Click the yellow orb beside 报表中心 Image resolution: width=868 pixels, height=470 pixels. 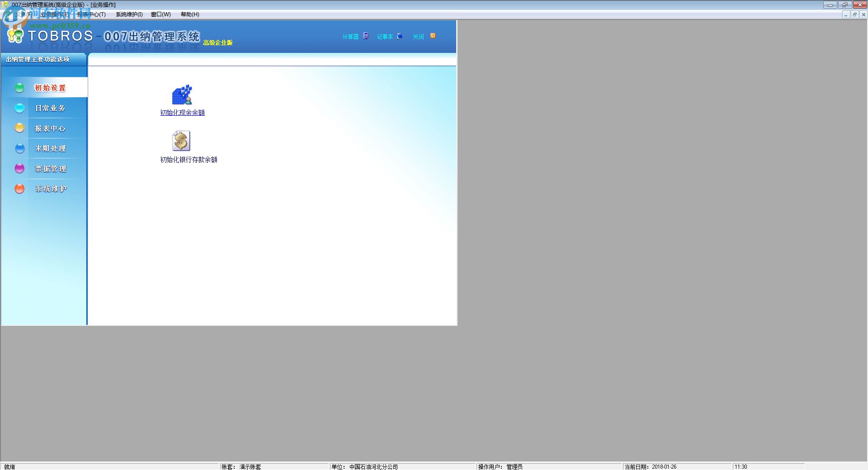pos(19,128)
